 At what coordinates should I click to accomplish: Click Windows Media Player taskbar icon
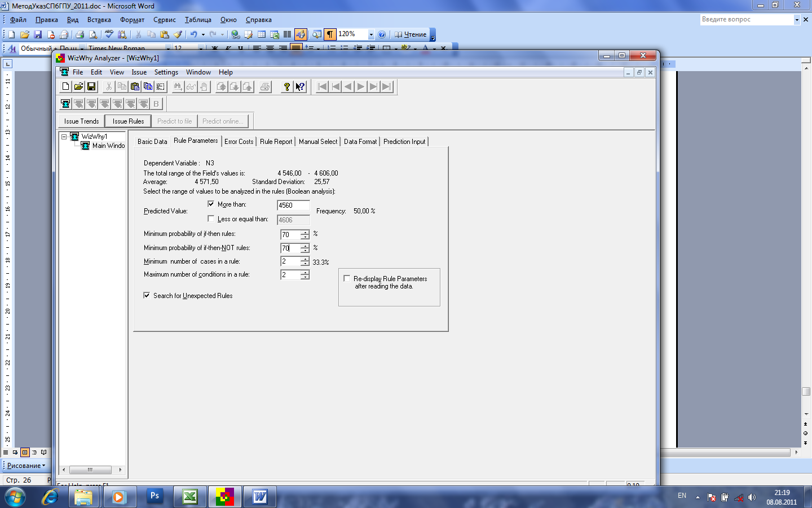point(118,497)
